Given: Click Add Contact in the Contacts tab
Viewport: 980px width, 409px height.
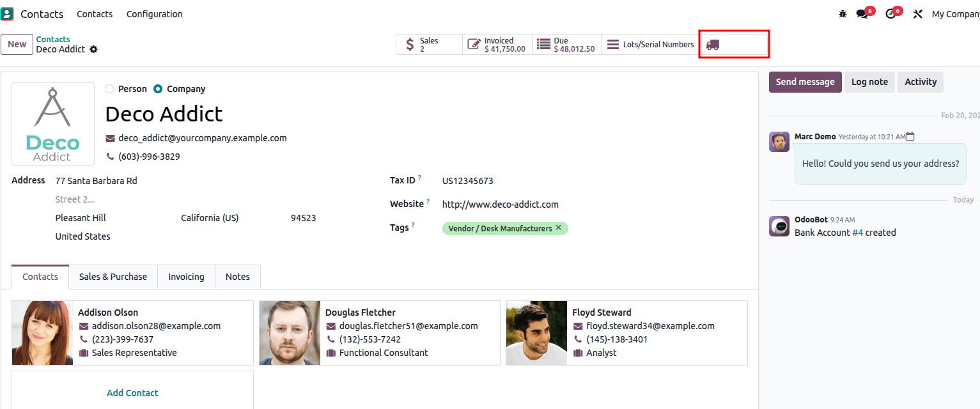Looking at the screenshot, I should [x=132, y=392].
